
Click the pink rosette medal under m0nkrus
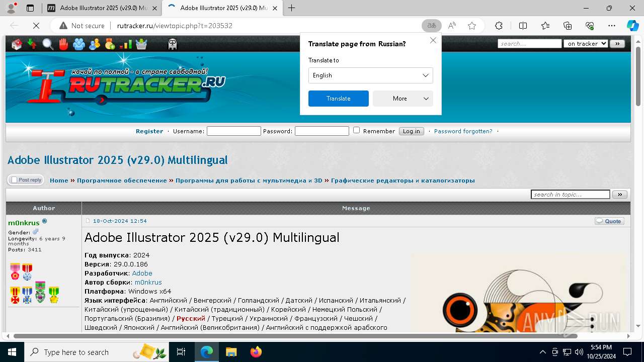[15, 271]
